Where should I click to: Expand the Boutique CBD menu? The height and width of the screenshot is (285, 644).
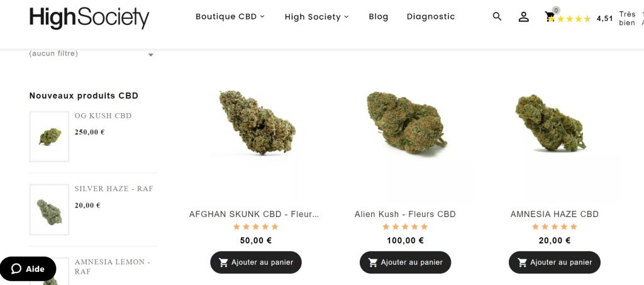pyautogui.click(x=230, y=16)
